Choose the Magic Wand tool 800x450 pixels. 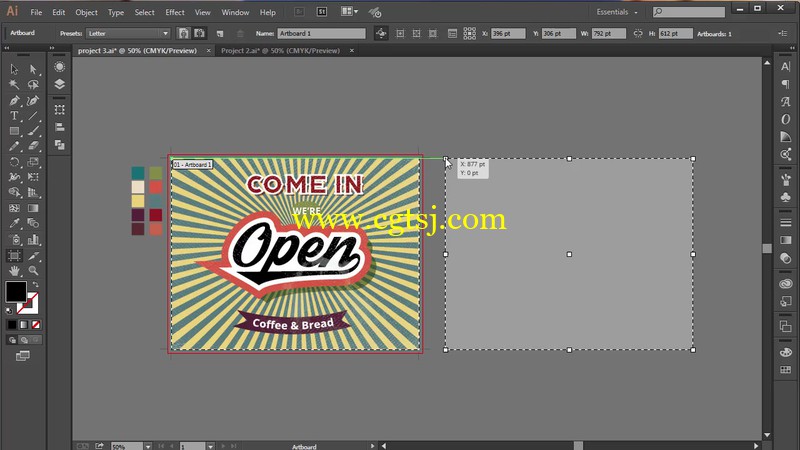pyautogui.click(x=14, y=84)
